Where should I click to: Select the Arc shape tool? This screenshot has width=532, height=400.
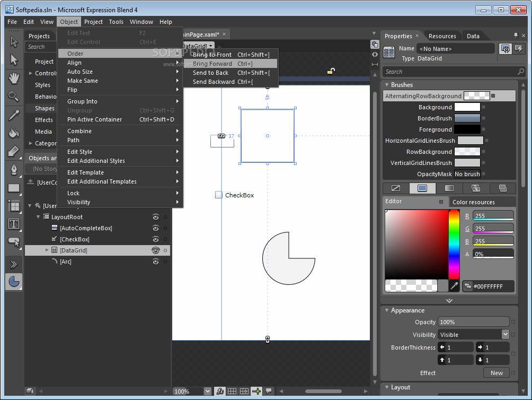tap(14, 282)
